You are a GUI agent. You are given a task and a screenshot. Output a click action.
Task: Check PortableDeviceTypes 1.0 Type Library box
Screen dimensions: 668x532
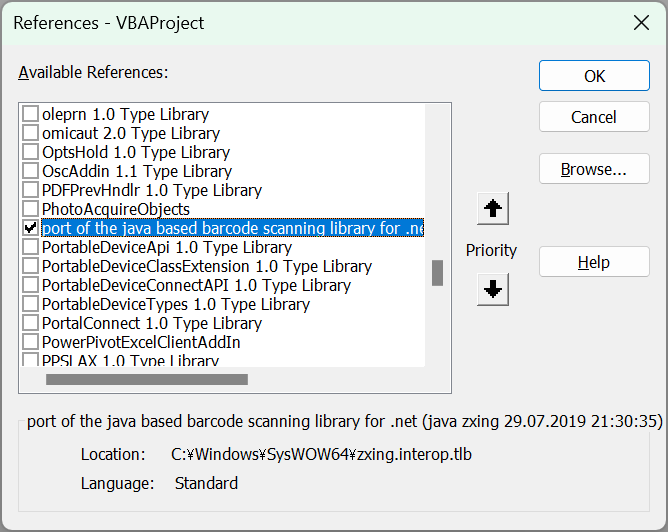click(x=30, y=304)
